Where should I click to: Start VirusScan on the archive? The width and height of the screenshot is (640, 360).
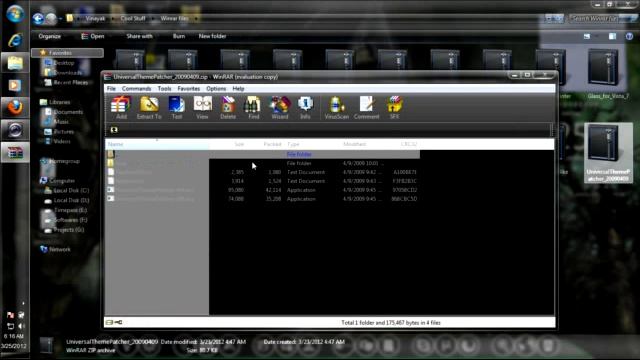click(336, 108)
